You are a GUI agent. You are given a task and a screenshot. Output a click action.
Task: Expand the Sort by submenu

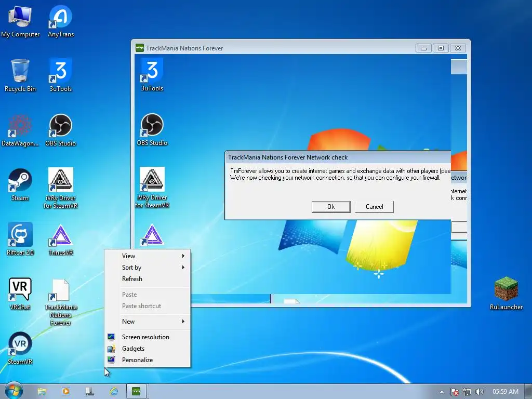(148, 268)
